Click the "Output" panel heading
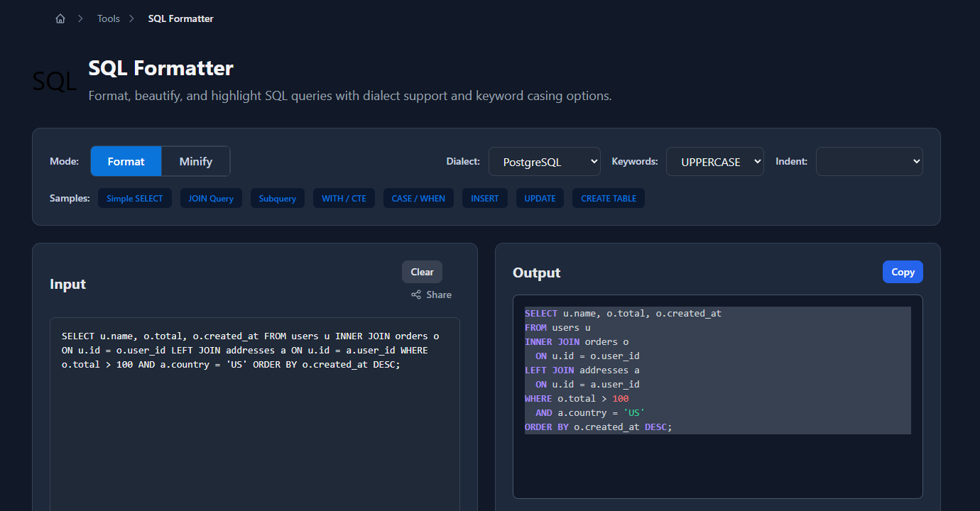This screenshot has height=511, width=980. 536,273
